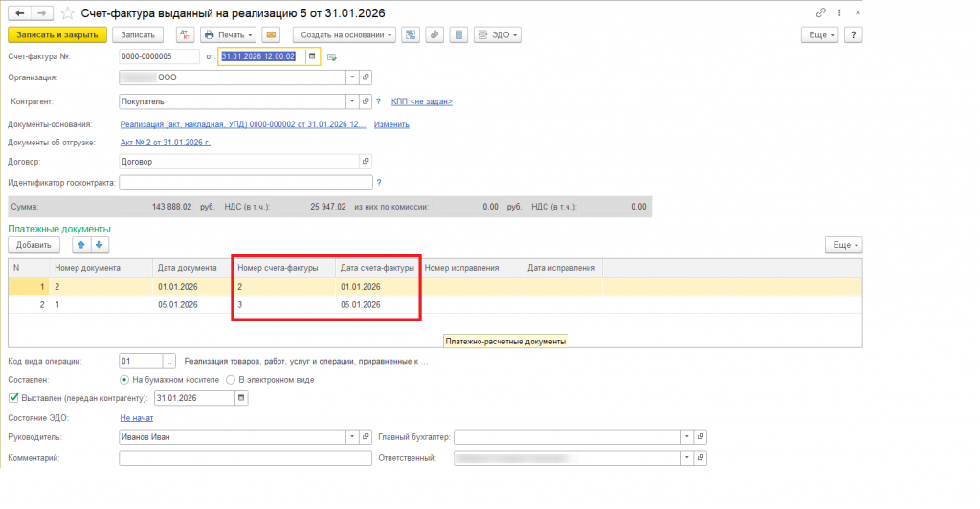This screenshot has height=509, width=980.
Task: Expand Организация dropdown list
Action: pyautogui.click(x=352, y=77)
